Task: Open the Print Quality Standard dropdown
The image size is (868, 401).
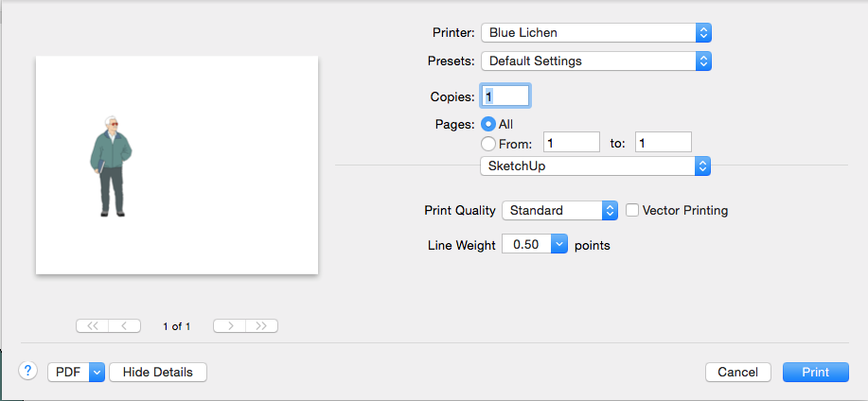Action: coord(559,210)
